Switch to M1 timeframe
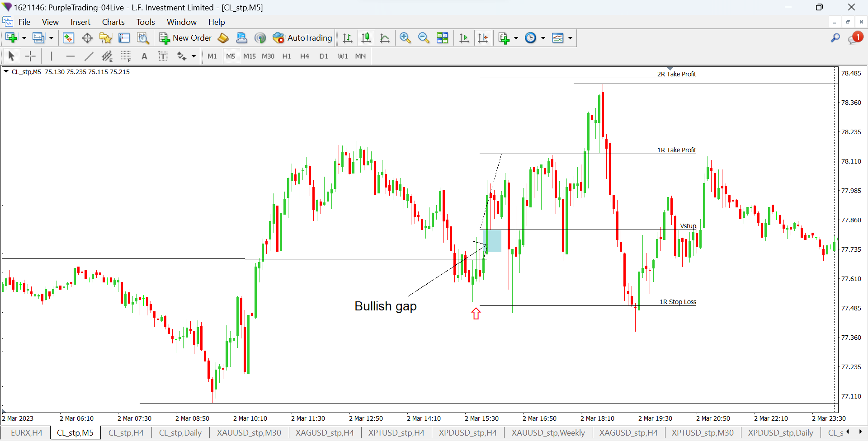 tap(212, 56)
